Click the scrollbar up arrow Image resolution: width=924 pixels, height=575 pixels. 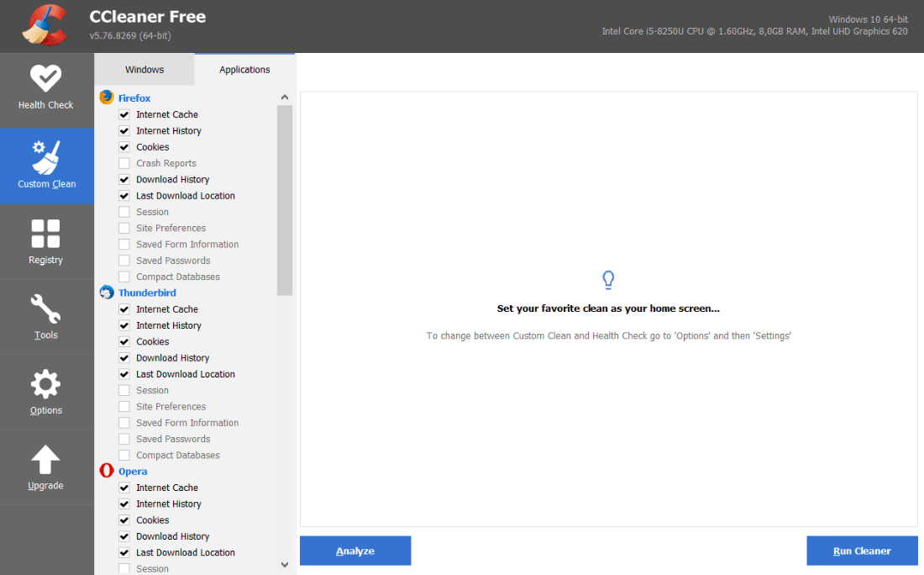[285, 97]
